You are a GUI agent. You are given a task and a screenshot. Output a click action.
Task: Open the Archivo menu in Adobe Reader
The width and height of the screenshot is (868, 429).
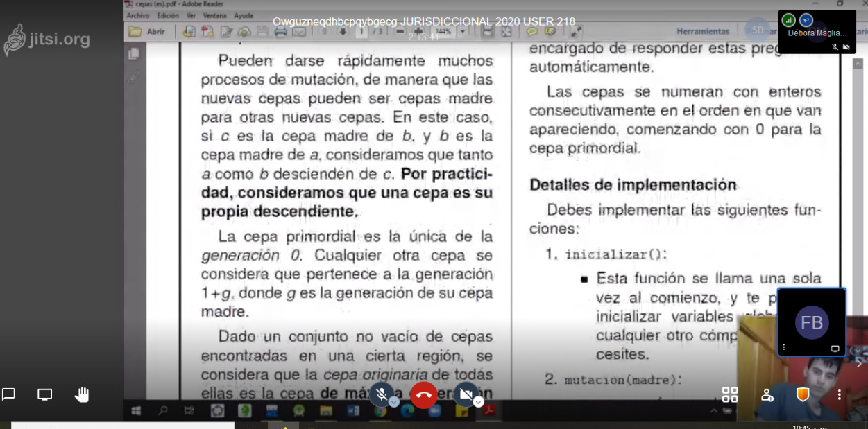point(138,15)
